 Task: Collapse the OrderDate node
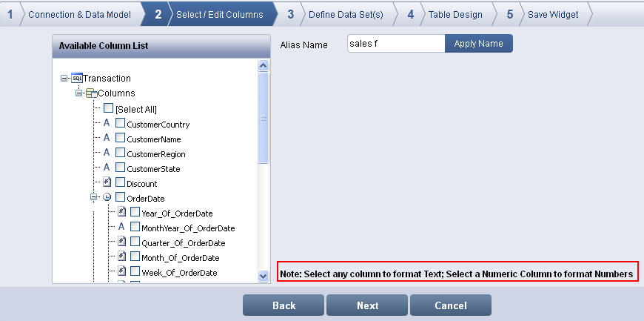(94, 198)
